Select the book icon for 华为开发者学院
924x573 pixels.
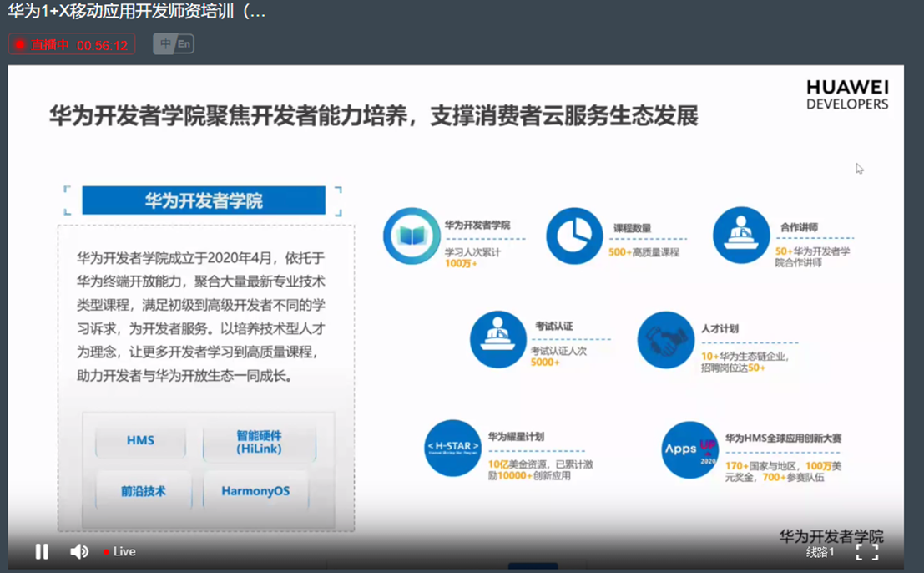[412, 236]
